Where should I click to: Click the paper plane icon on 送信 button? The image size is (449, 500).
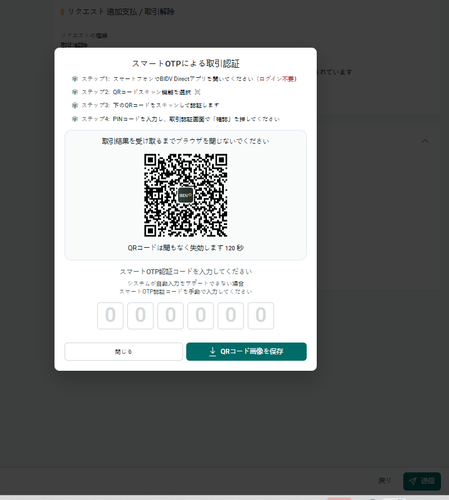coord(413,481)
